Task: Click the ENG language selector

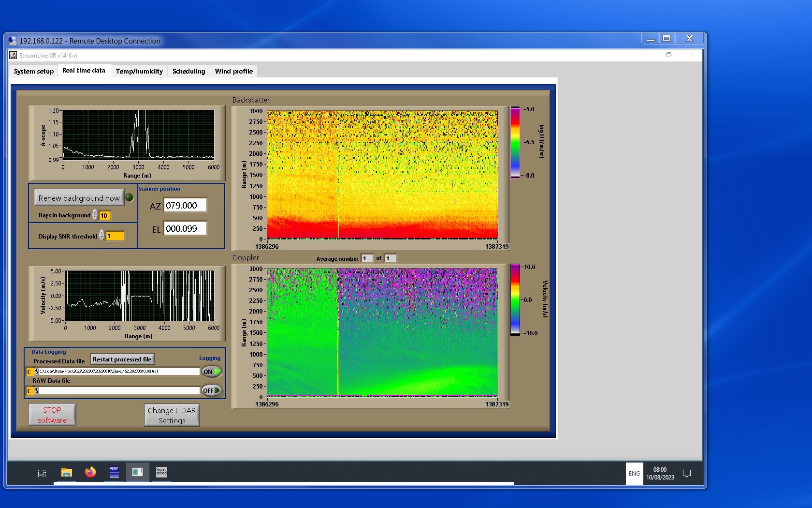Action: click(x=634, y=474)
